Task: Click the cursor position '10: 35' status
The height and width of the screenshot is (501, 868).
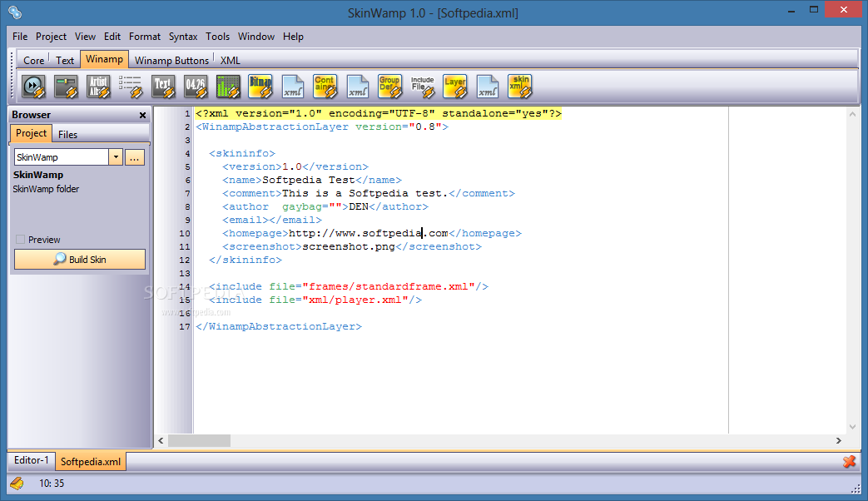Action: (52, 484)
